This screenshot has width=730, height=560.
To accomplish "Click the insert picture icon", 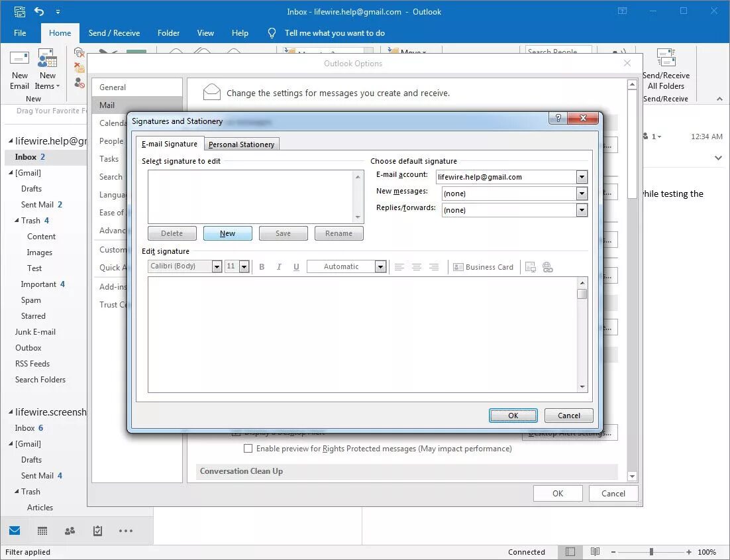I will (x=530, y=267).
